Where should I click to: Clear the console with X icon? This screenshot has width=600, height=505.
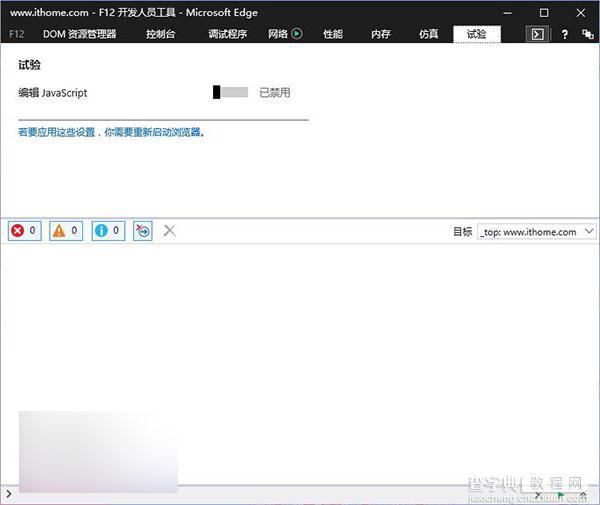point(170,231)
